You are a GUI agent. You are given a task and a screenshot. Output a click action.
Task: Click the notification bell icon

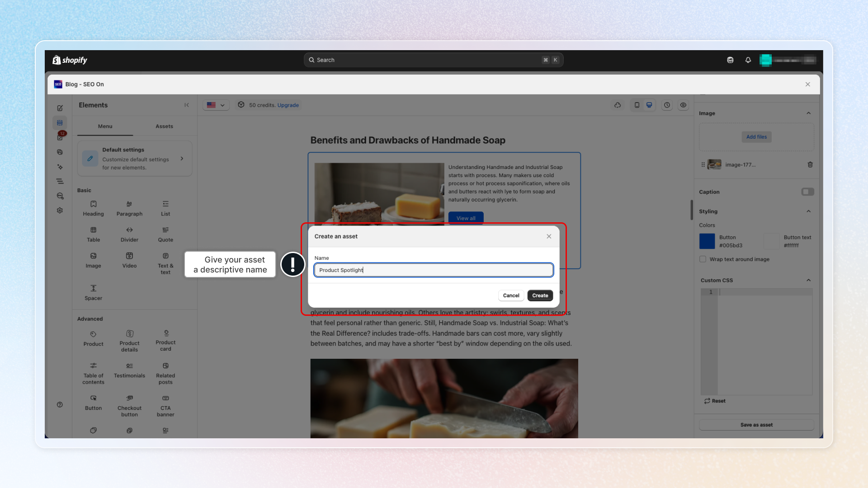point(748,60)
